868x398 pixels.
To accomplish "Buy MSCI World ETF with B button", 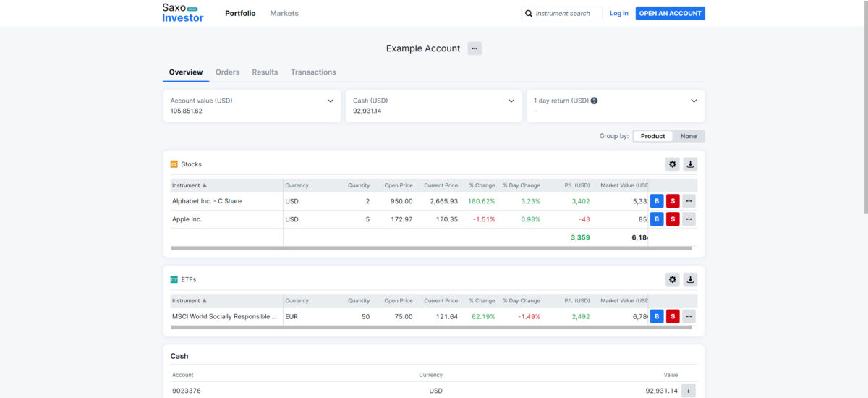I will [657, 316].
